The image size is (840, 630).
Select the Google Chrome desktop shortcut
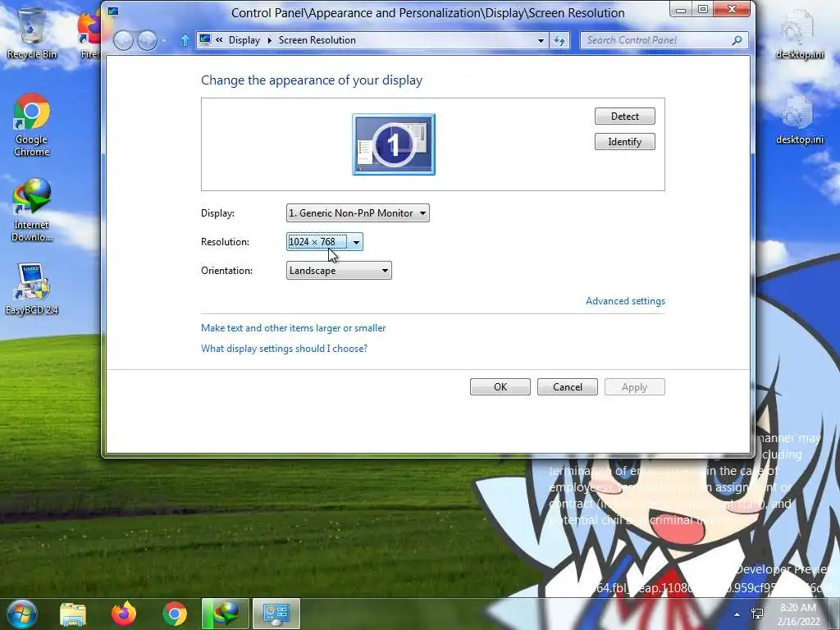click(x=32, y=126)
